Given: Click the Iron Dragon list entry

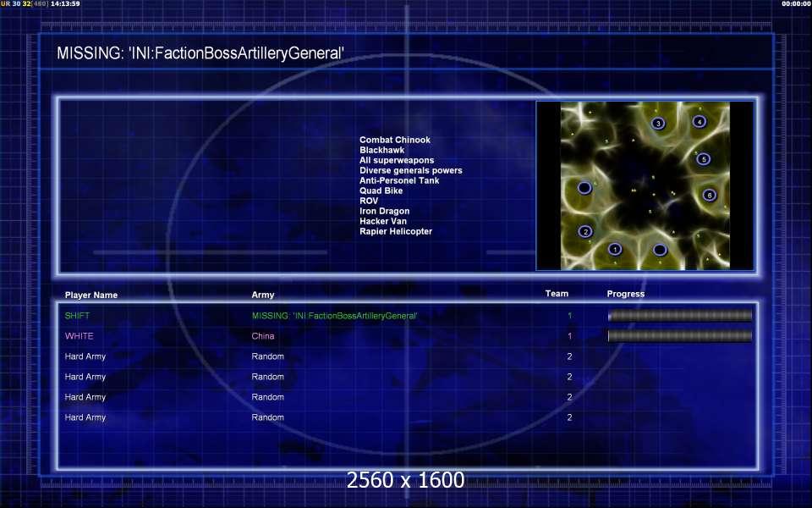Looking at the screenshot, I should [384, 211].
